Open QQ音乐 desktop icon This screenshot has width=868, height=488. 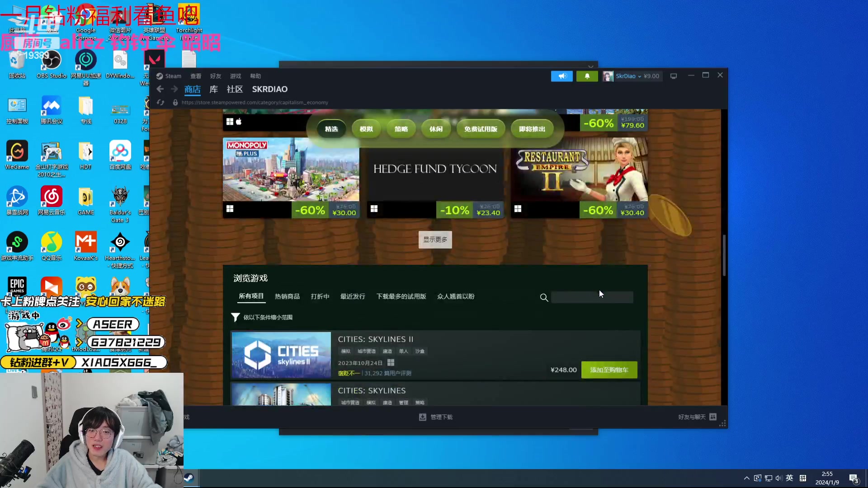tap(52, 246)
